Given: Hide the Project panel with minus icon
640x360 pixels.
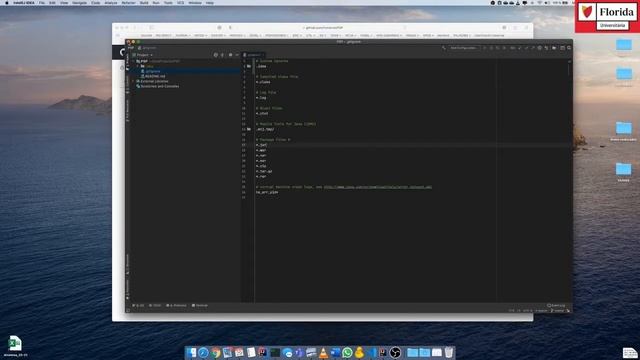Looking at the screenshot, I should point(237,55).
